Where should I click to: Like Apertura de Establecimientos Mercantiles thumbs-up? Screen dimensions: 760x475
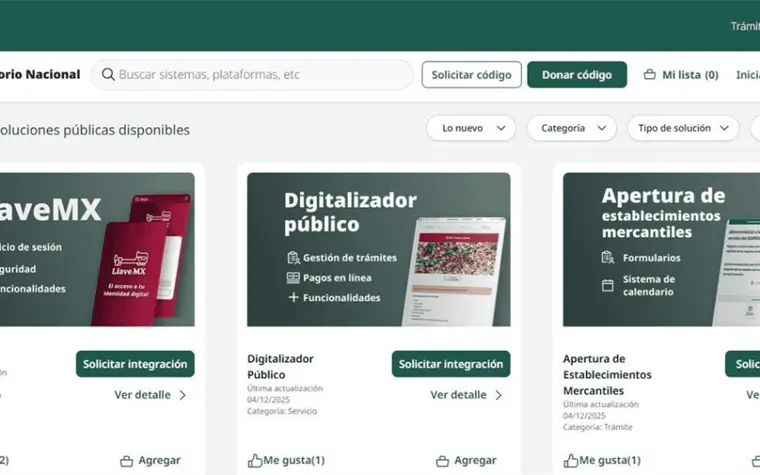point(570,460)
